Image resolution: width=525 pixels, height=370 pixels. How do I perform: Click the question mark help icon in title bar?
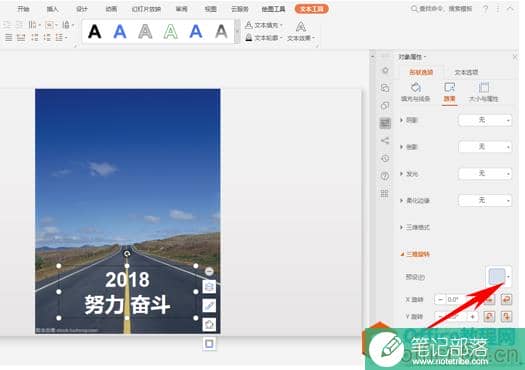pos(485,9)
